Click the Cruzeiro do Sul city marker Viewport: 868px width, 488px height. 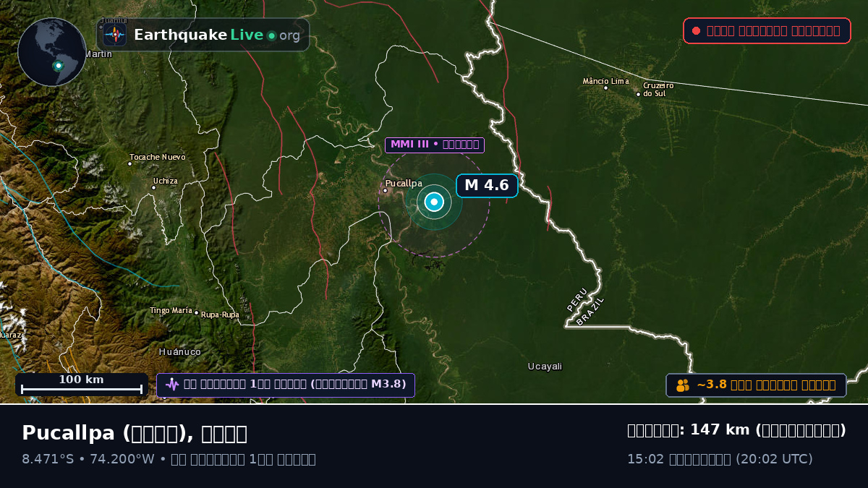pos(638,94)
